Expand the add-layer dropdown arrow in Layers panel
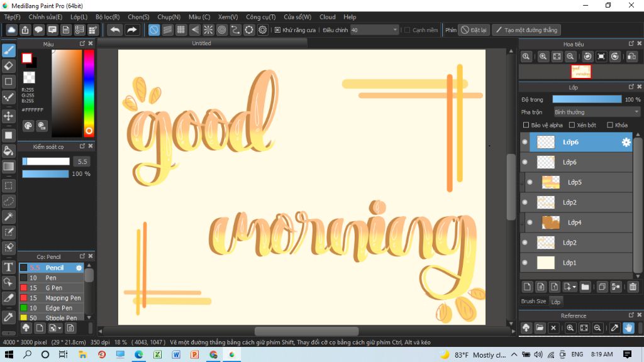The width and height of the screenshot is (644, 362). tap(574, 287)
